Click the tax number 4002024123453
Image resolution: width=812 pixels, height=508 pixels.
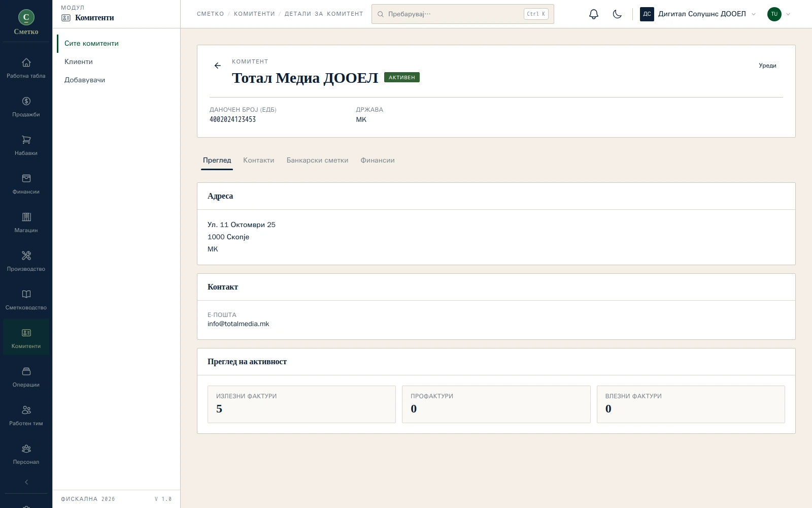(232, 119)
